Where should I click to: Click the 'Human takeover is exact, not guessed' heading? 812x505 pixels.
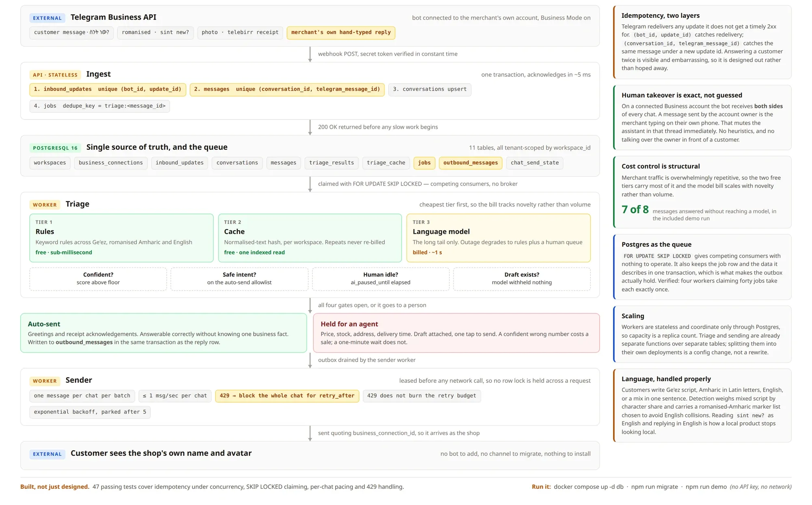tap(682, 95)
